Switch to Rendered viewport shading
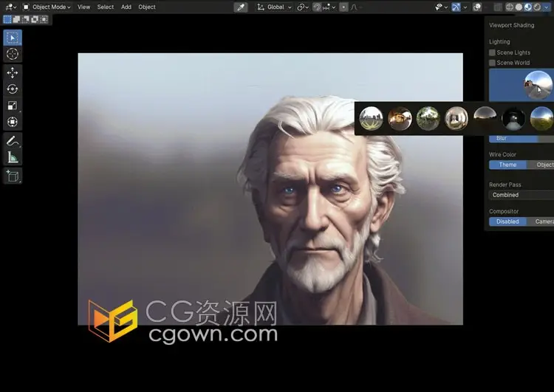554x392 pixels. [537, 7]
